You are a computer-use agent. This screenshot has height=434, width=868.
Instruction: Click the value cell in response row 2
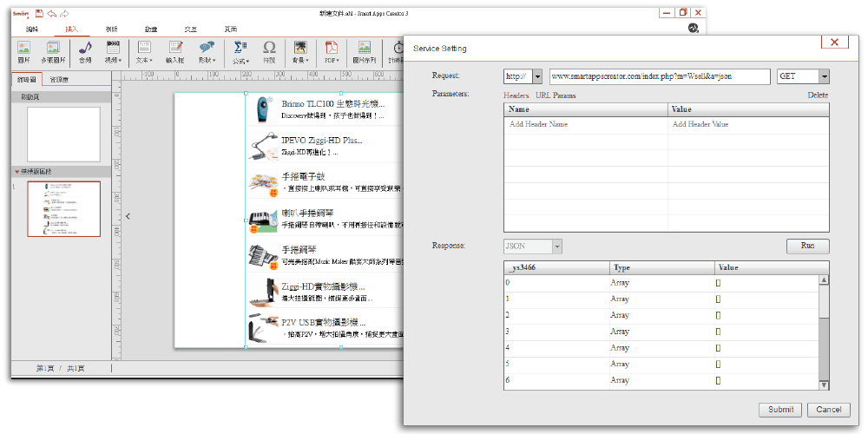point(766,316)
